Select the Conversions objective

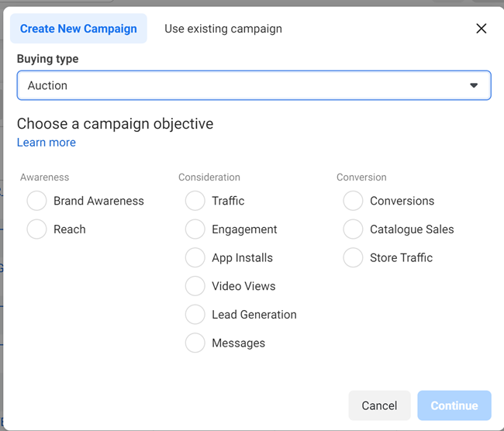coord(354,201)
